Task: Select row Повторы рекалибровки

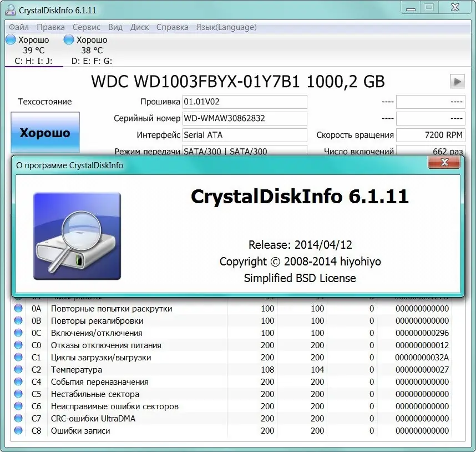Action: pos(232,321)
